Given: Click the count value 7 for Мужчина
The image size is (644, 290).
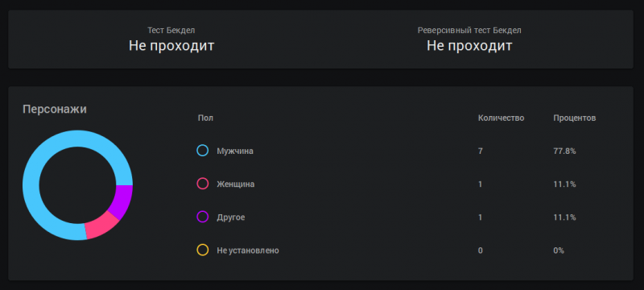Looking at the screenshot, I should pos(480,151).
